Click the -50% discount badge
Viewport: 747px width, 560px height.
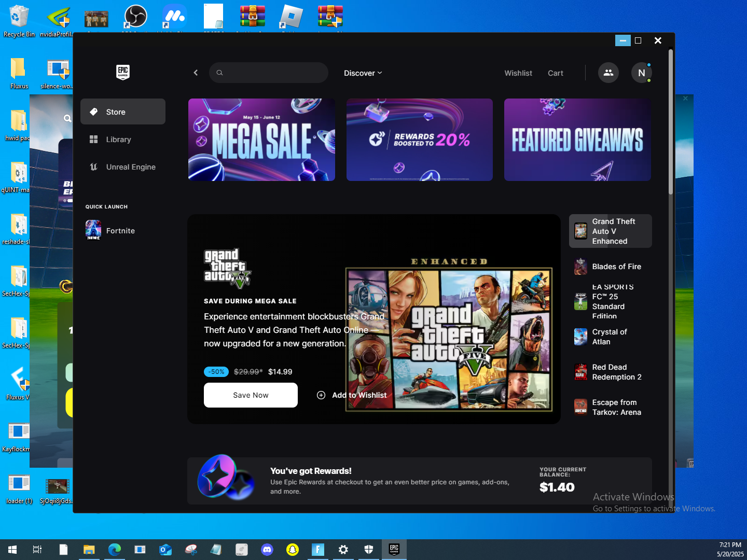coord(216,372)
